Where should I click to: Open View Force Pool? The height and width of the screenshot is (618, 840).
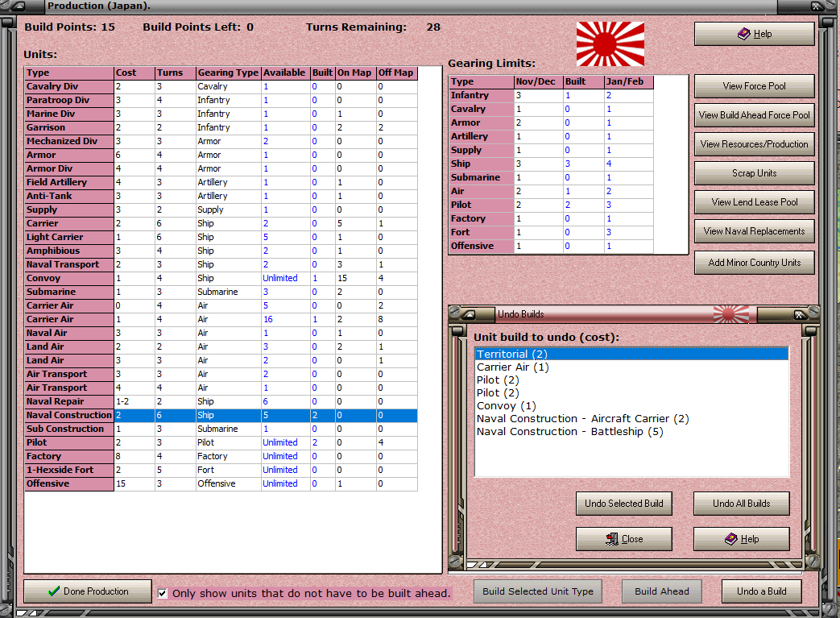click(755, 86)
